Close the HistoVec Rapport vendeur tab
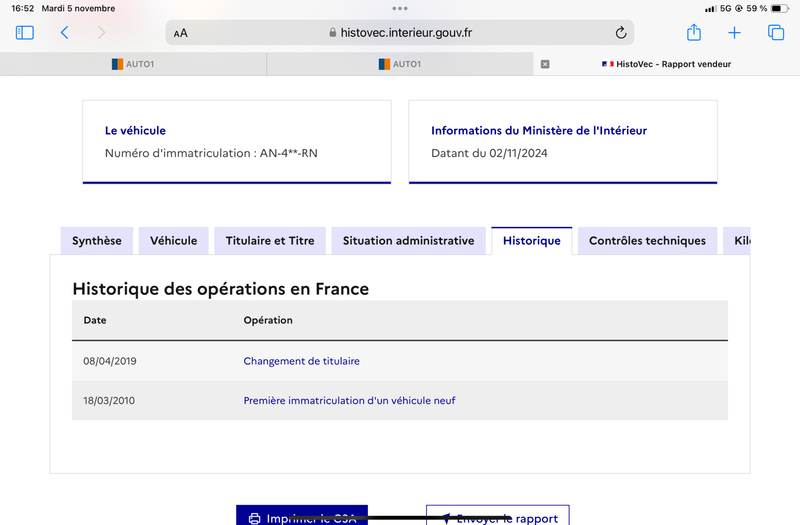800x525 pixels. [545, 64]
